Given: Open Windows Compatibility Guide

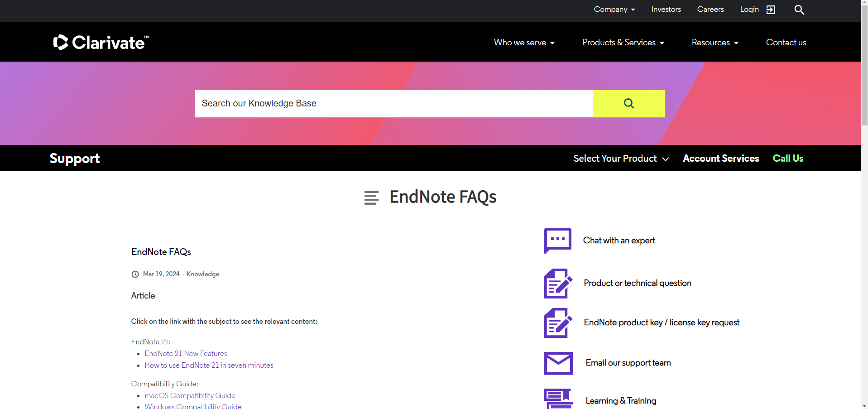Looking at the screenshot, I should point(193,406).
